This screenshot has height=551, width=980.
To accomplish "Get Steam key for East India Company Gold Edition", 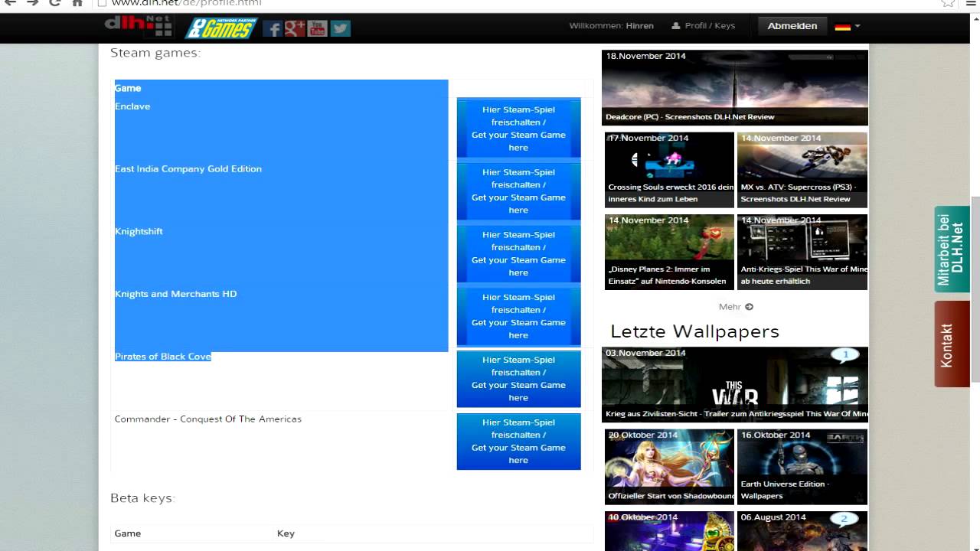I will (518, 191).
